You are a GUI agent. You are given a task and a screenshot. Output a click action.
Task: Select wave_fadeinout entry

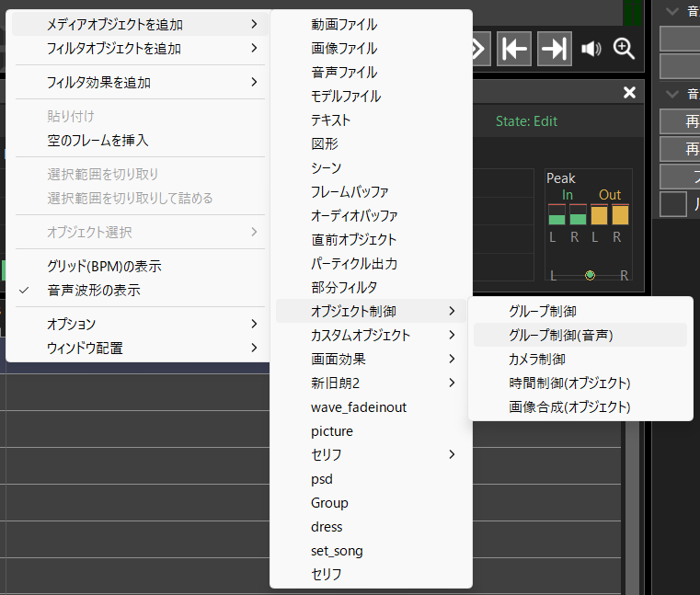pyautogui.click(x=371, y=407)
